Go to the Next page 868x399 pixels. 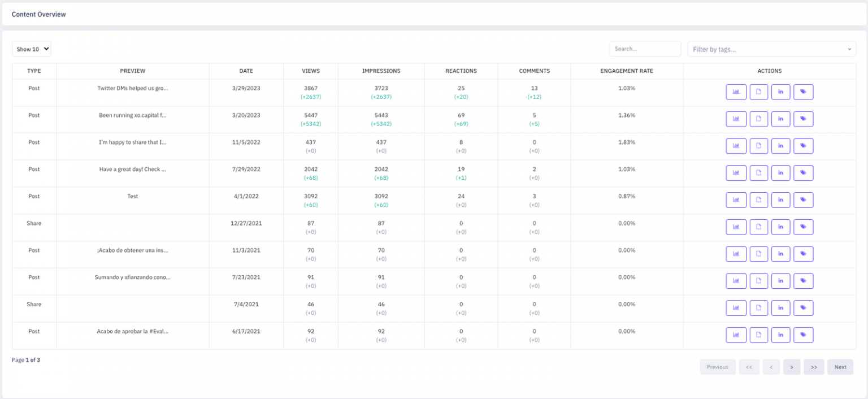point(840,367)
